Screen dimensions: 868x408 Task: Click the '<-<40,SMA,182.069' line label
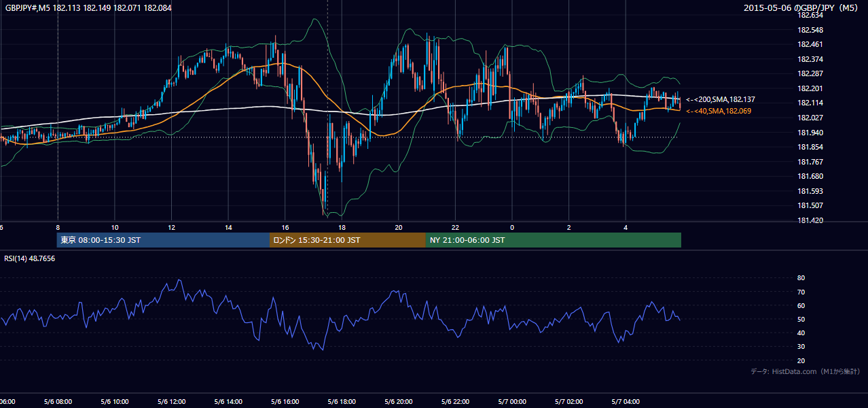tap(719, 111)
